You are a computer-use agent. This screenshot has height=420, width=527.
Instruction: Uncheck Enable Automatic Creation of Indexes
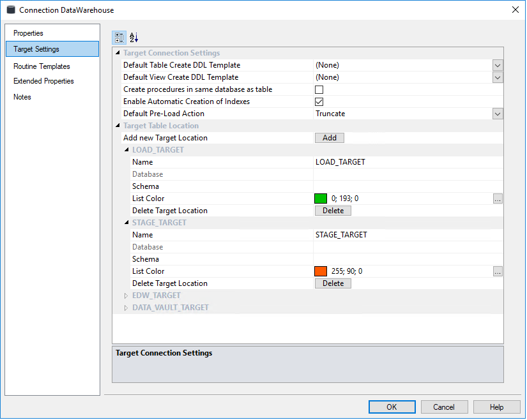[319, 101]
